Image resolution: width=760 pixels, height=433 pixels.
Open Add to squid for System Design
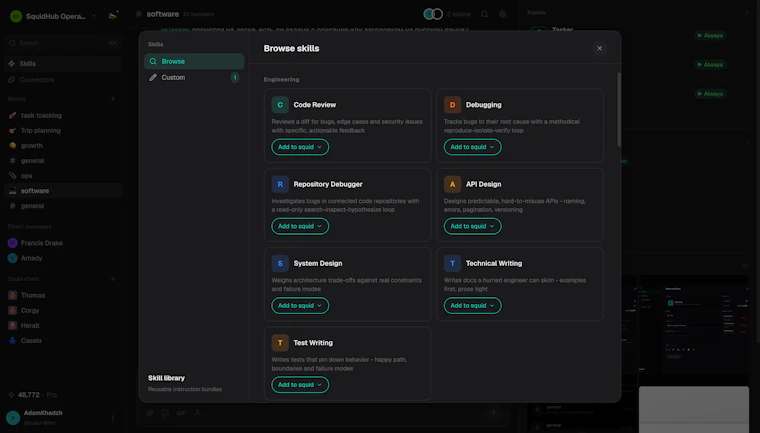click(300, 305)
